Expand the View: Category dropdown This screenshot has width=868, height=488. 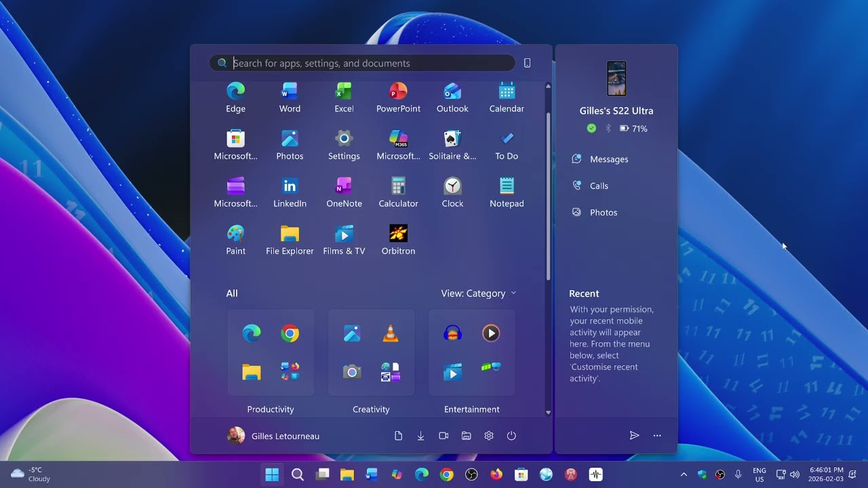(479, 293)
